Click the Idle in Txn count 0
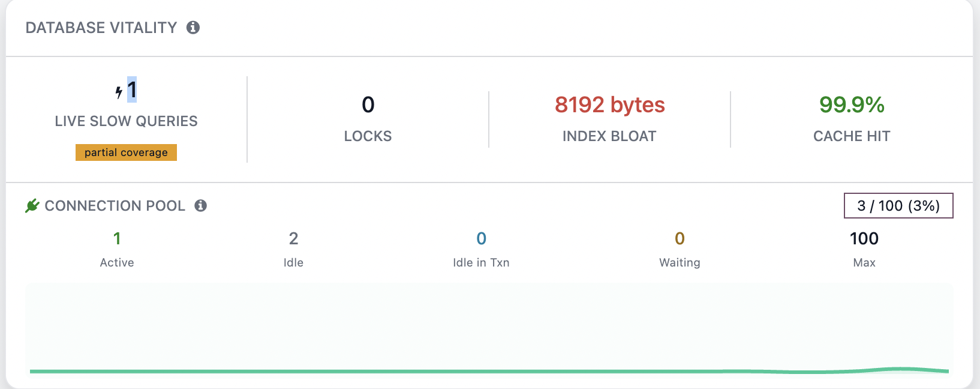980x389 pixels. [481, 239]
